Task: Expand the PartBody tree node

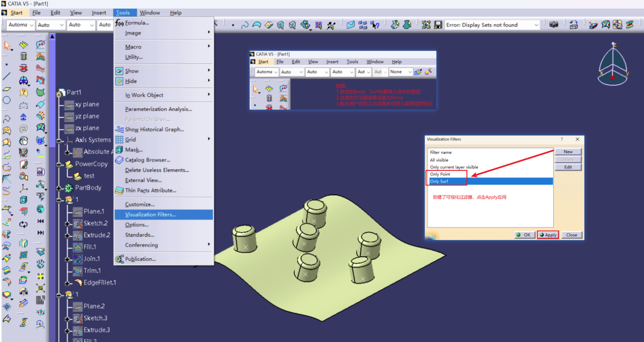Action: (x=59, y=188)
